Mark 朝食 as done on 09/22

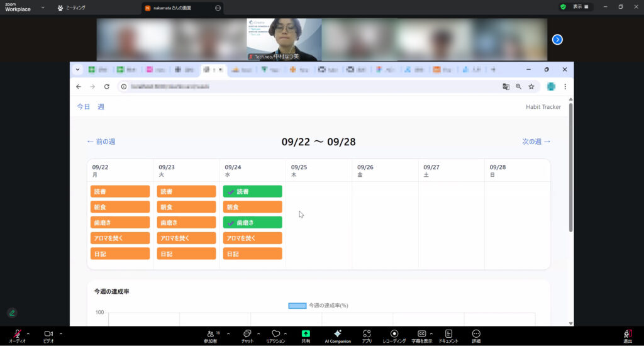click(x=120, y=207)
